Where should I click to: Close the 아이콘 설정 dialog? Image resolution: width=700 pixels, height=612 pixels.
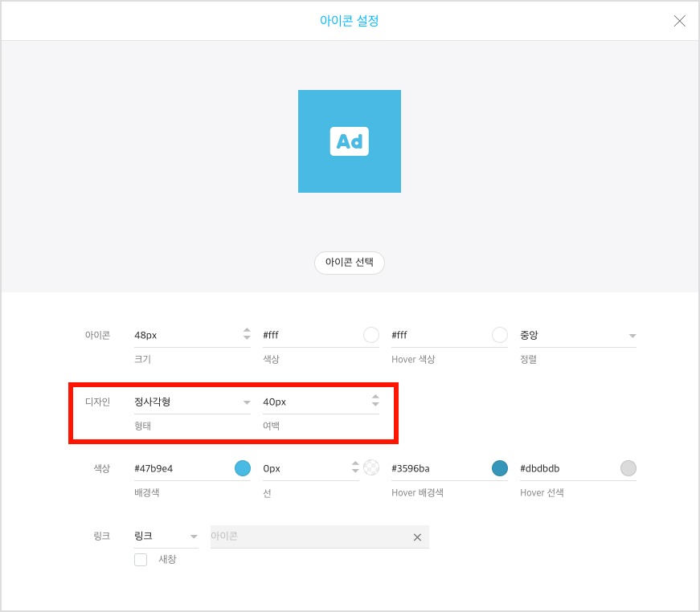coord(679,21)
